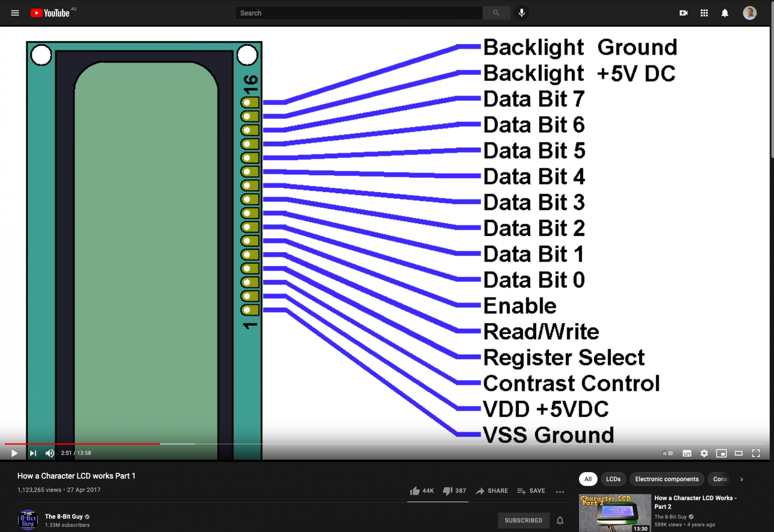
Task: Open the YouTube apps grid
Action: 704,13
